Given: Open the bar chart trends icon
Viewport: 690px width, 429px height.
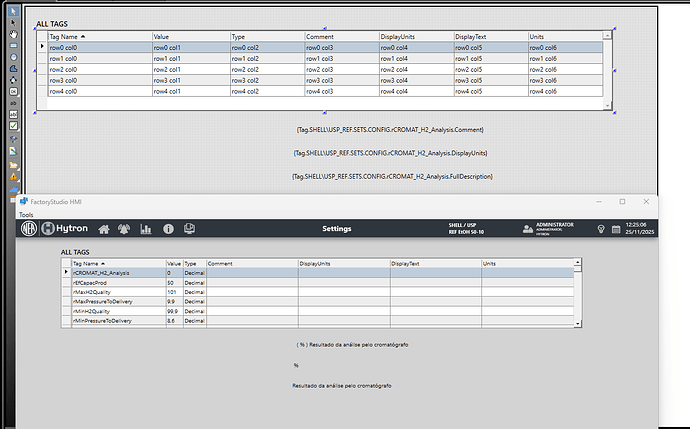Looking at the screenshot, I should click(x=146, y=229).
